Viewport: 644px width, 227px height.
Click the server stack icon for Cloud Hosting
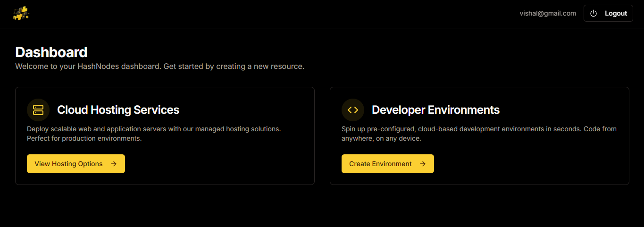38,110
